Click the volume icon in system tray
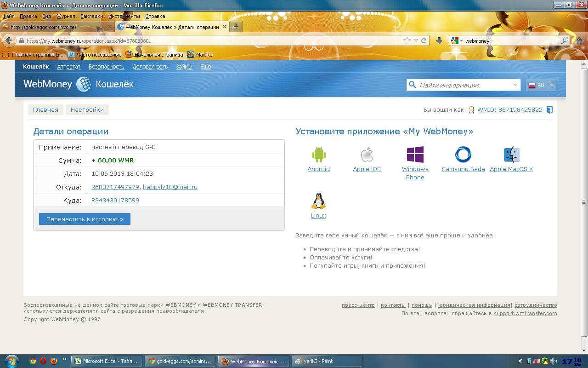Screen dimensions: 588x368 [x=554, y=361]
